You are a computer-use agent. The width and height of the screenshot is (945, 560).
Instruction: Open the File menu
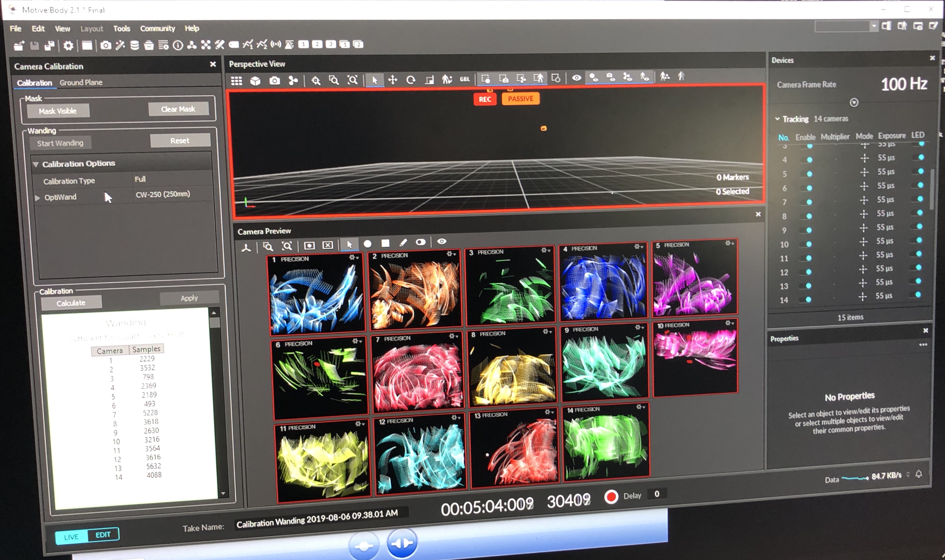(x=16, y=28)
